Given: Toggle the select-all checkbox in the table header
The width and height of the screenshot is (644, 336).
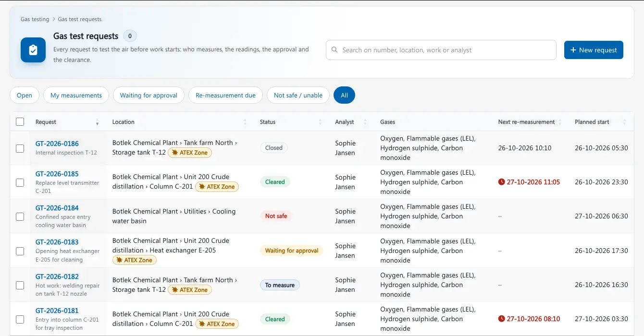Looking at the screenshot, I should pyautogui.click(x=20, y=122).
